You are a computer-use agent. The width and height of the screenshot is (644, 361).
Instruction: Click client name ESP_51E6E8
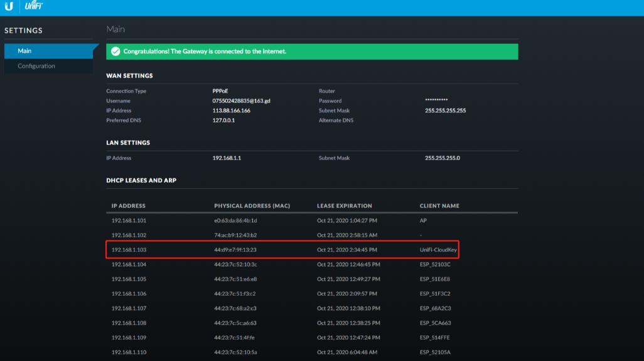[x=434, y=279]
